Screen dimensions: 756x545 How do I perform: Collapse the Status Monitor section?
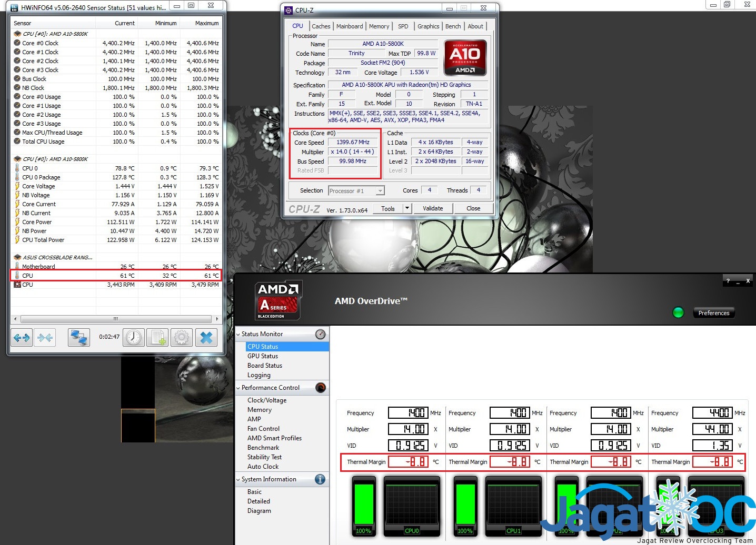[x=238, y=334]
